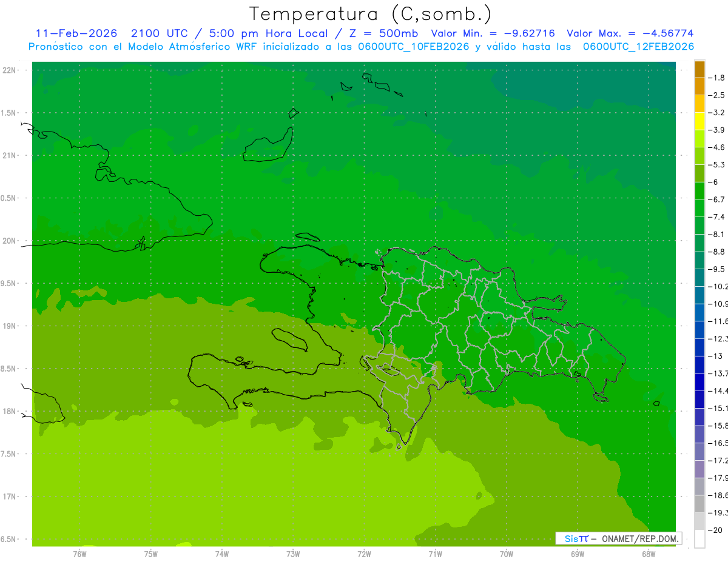Click the '19N' latitude axis label
This screenshot has width=728, height=562.
9,326
